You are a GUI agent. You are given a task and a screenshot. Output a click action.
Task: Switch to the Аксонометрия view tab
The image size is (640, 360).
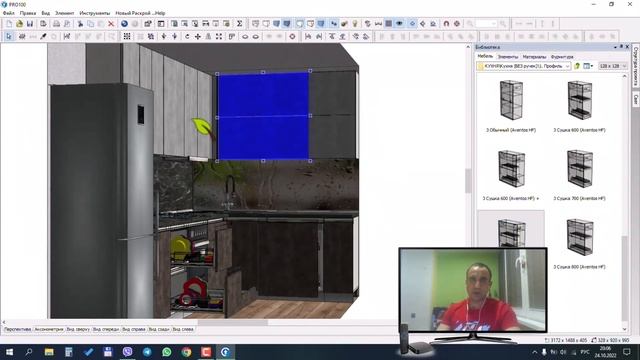pyautogui.click(x=49, y=329)
